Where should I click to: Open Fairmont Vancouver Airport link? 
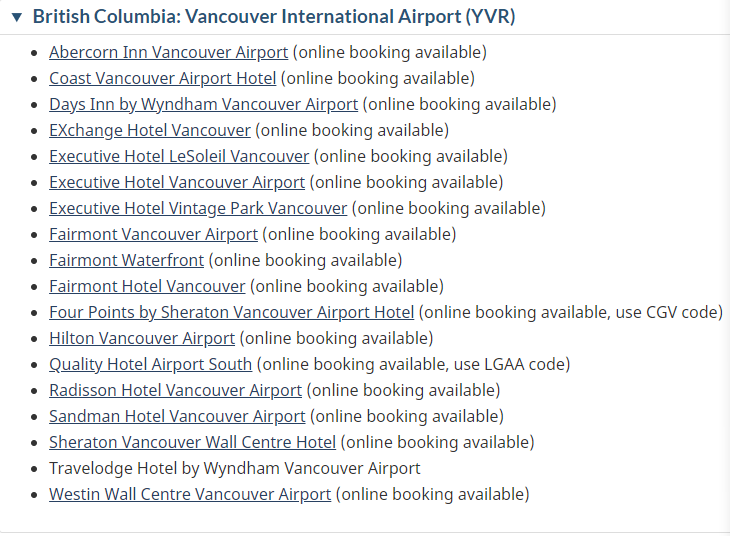(153, 234)
